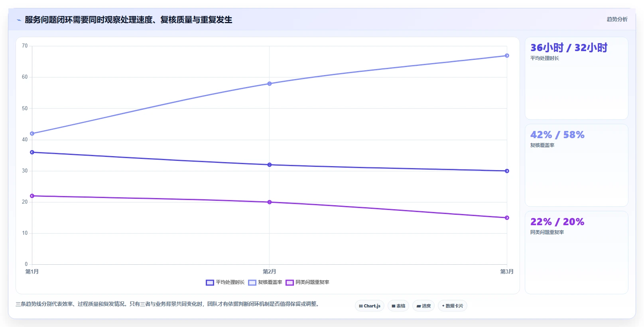Click 平均处理时长 data point at 第3月
This screenshot has width=644, height=327.
click(507, 171)
